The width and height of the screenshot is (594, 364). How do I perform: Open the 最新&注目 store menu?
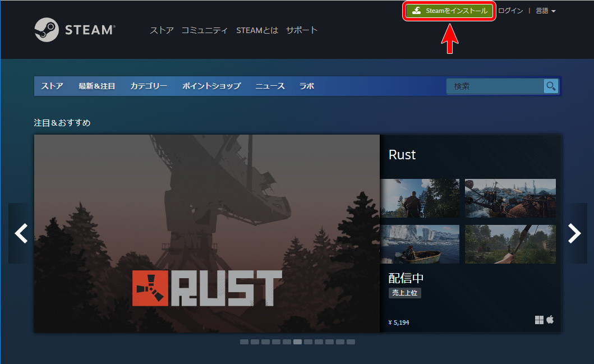[97, 86]
